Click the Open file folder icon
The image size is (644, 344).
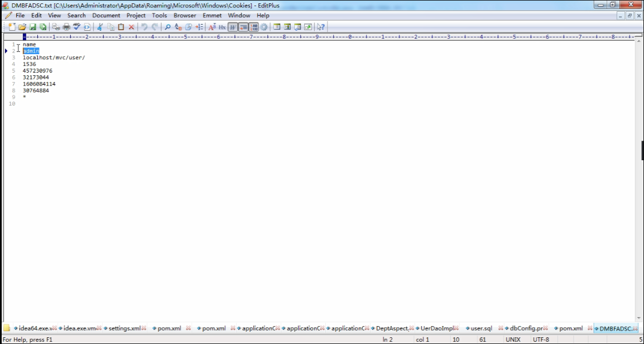point(22,27)
